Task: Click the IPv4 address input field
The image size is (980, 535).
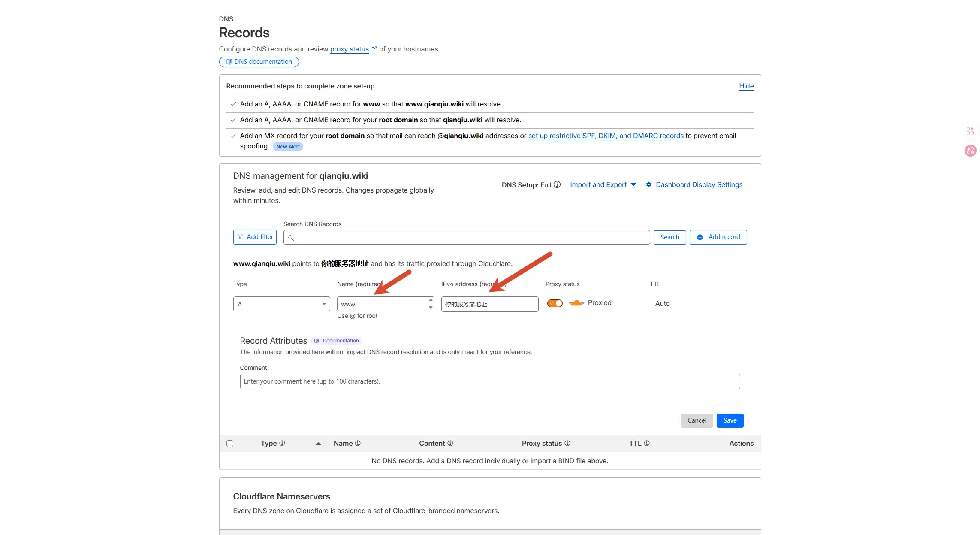Action: (489, 304)
